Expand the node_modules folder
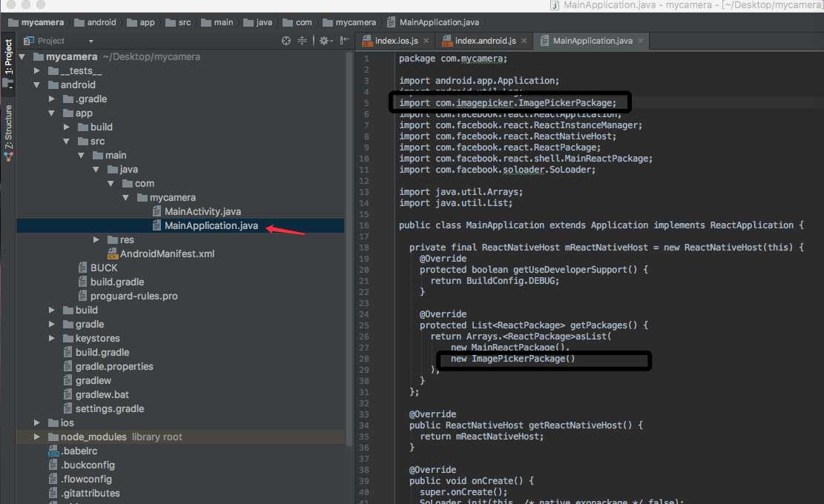This screenshot has height=504, width=824. pyautogui.click(x=38, y=437)
